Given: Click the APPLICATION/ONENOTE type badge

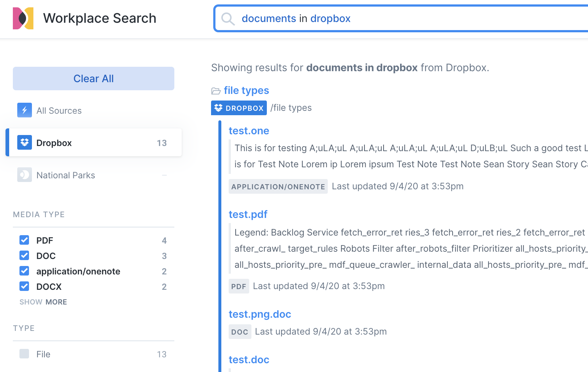Looking at the screenshot, I should (278, 186).
